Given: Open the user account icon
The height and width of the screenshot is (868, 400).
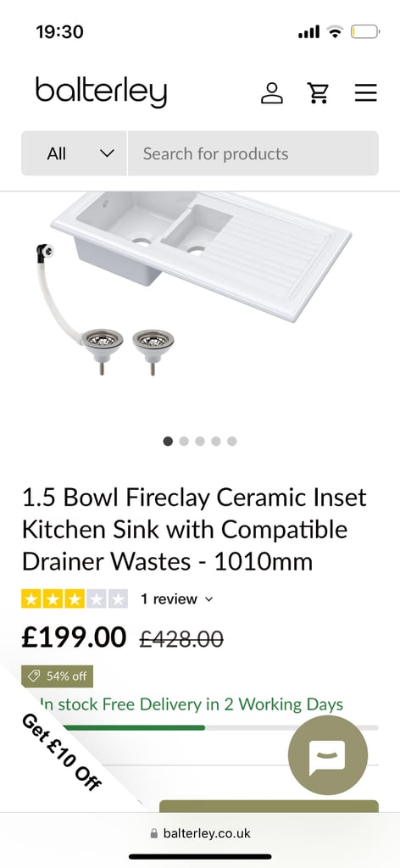Looking at the screenshot, I should tap(272, 92).
